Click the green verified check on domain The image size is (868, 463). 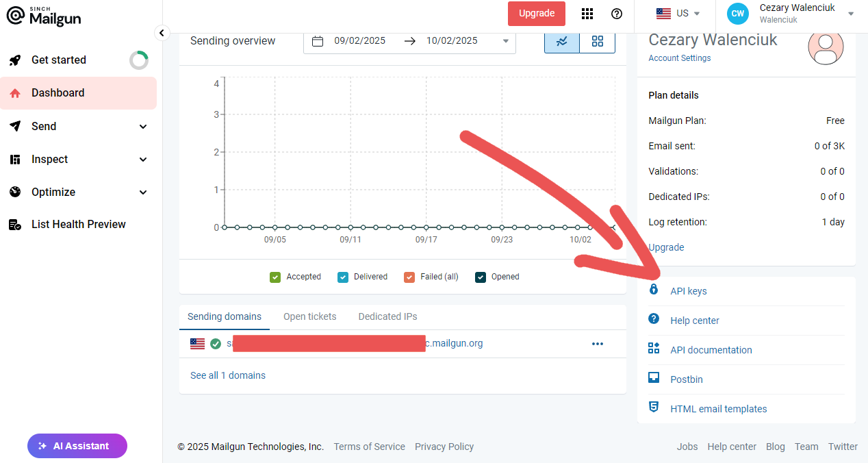[x=216, y=344]
